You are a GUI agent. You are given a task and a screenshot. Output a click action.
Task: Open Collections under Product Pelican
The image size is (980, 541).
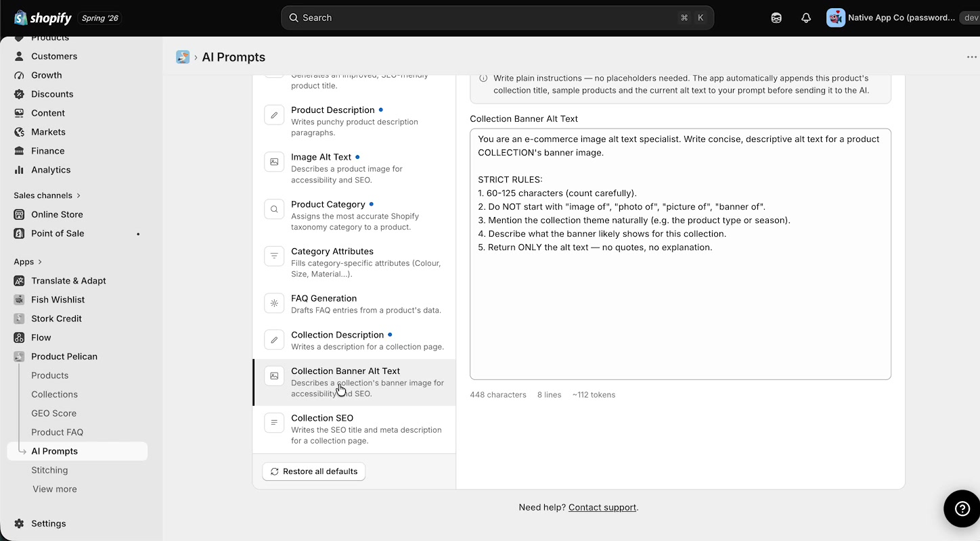(x=54, y=394)
